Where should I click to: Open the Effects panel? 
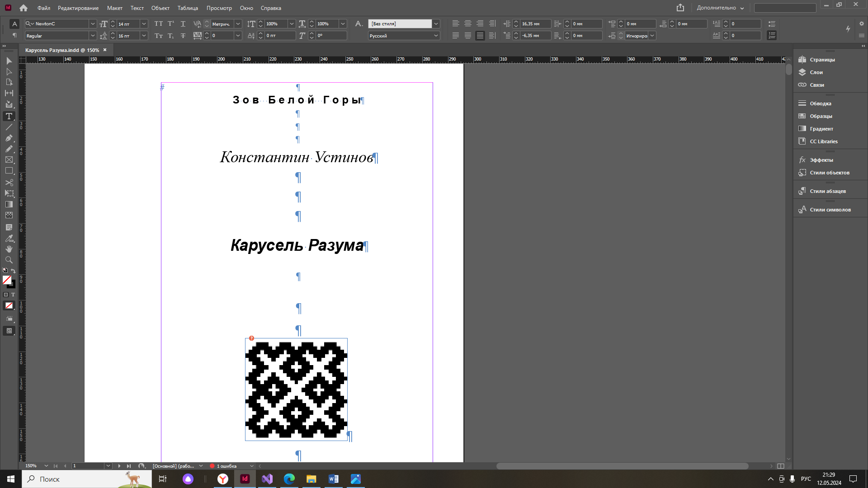821,160
